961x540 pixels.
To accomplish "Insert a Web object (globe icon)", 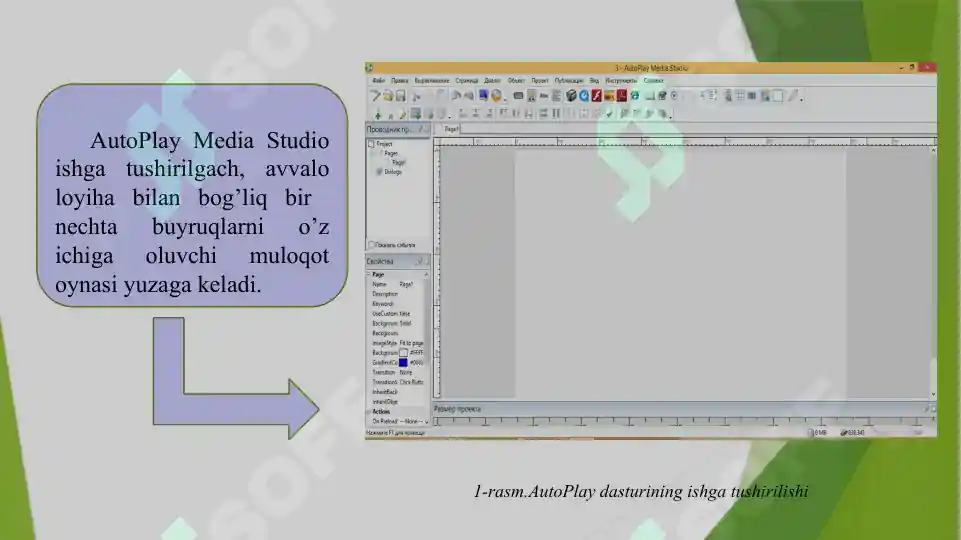I will [635, 96].
